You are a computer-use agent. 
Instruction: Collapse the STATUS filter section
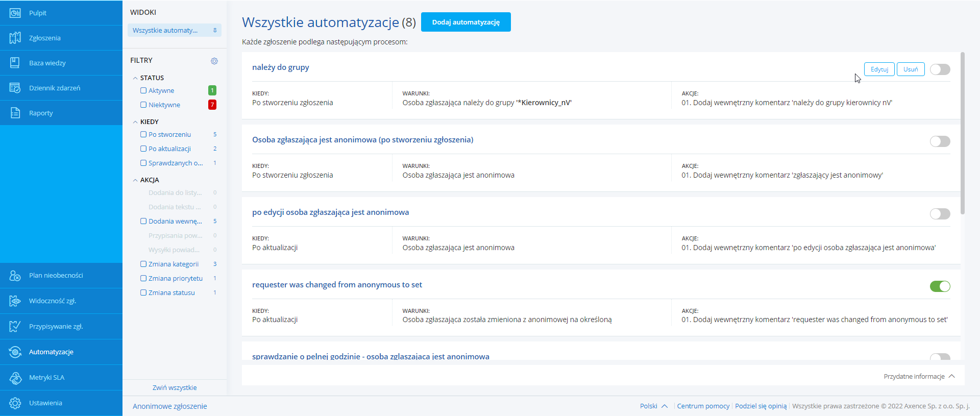click(135, 78)
